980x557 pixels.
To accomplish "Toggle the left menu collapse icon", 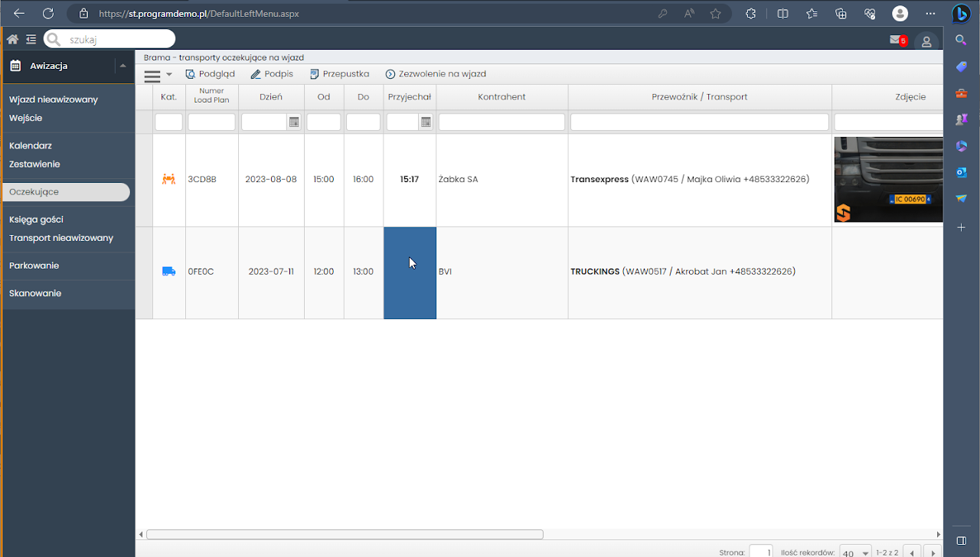I will 31,39.
